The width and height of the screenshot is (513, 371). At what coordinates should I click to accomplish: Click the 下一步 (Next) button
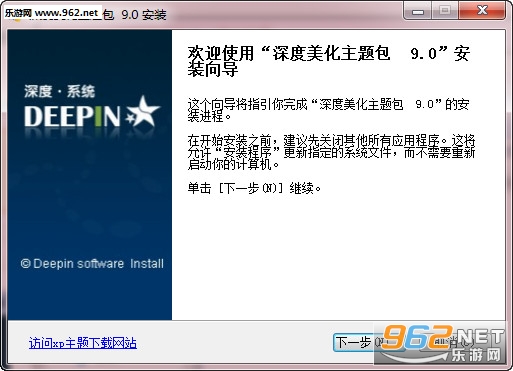354,342
